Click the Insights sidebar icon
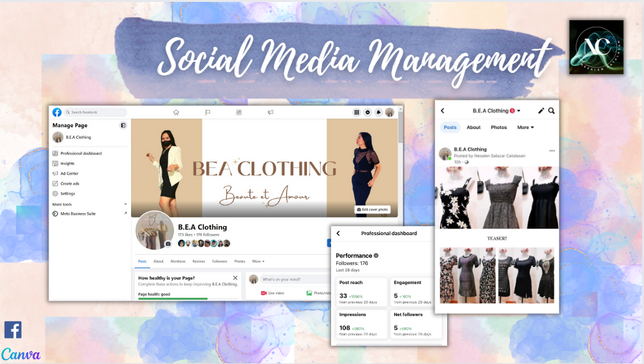This screenshot has height=364, width=644. pos(55,163)
